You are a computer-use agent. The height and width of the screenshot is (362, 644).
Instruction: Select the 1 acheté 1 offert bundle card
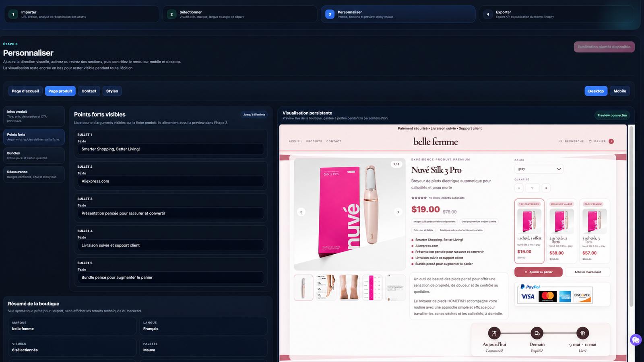pos(529,230)
